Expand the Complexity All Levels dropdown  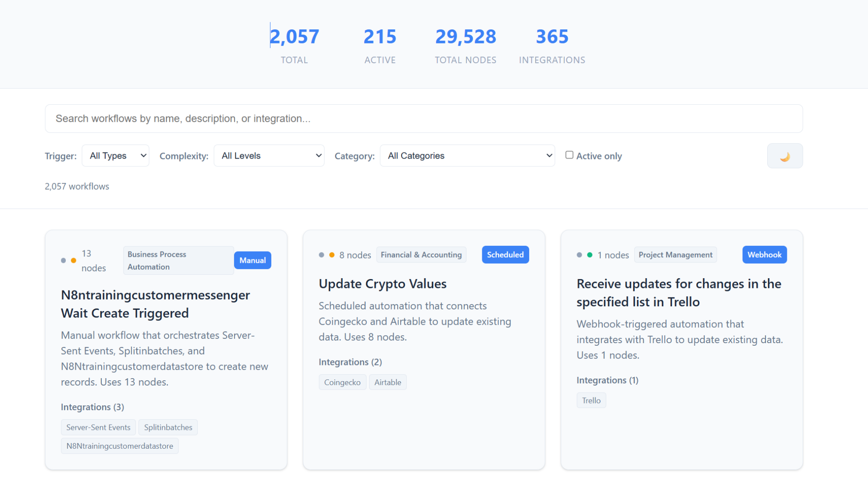[269, 156]
